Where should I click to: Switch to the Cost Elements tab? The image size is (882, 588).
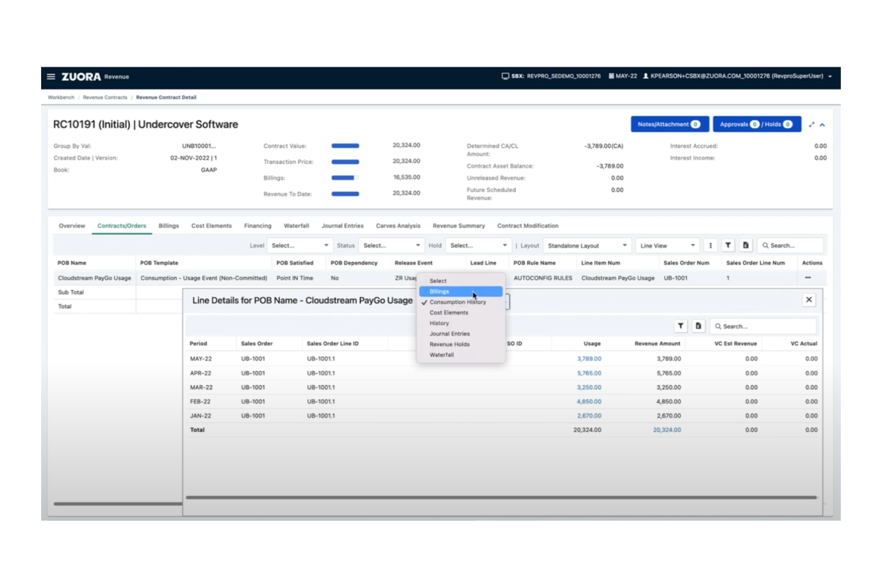tap(212, 226)
